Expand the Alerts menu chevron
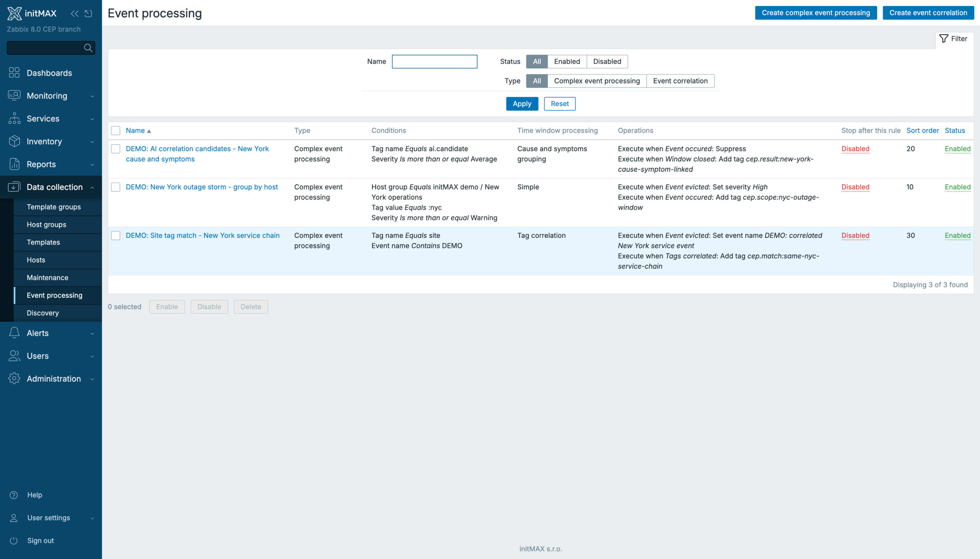 tap(92, 333)
